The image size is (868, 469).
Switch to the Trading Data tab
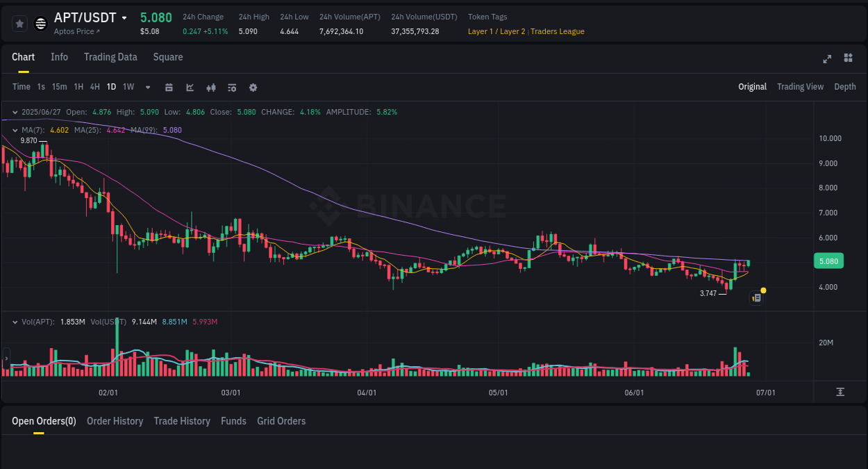[110, 57]
